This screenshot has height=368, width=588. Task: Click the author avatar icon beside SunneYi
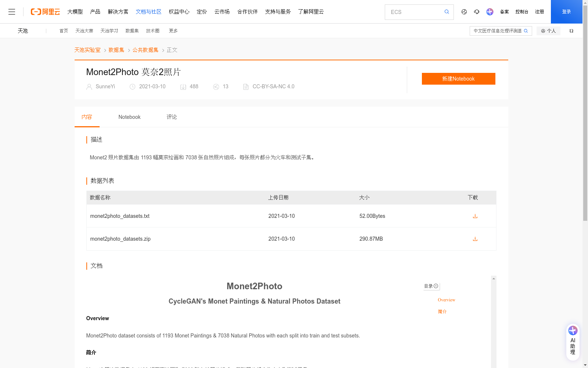[x=89, y=87]
